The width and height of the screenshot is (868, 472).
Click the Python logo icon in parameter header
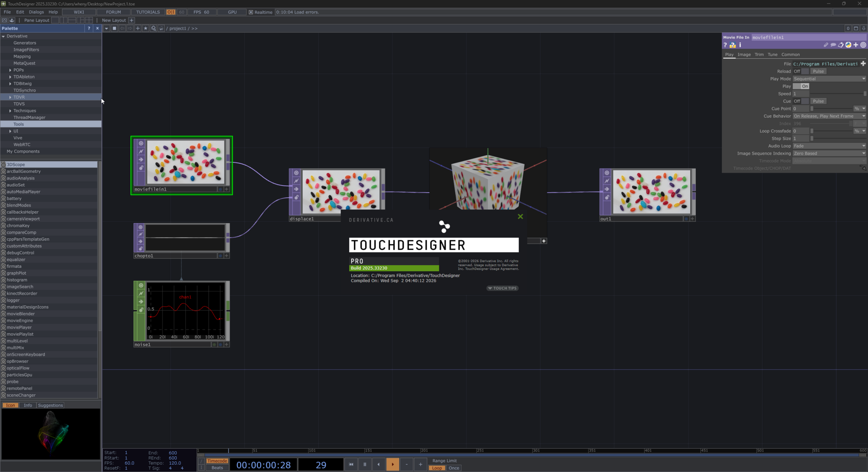pos(848,45)
